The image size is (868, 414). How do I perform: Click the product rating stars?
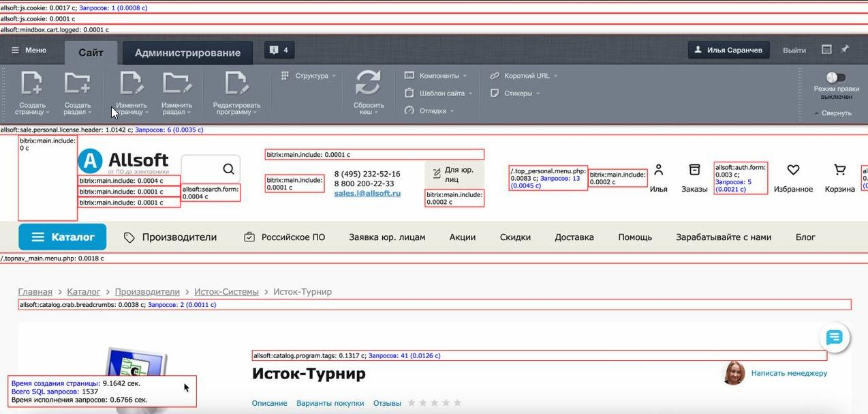tap(435, 403)
